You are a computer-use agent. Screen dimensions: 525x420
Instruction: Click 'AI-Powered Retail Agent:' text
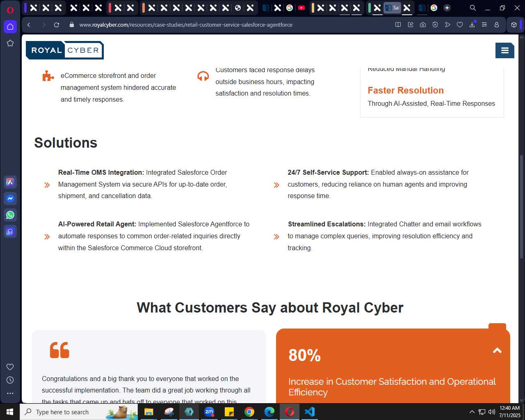coord(97,224)
